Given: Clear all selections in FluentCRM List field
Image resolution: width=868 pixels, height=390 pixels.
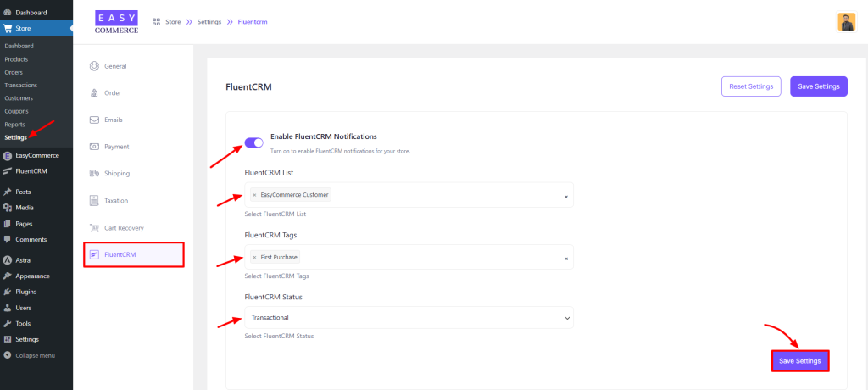Looking at the screenshot, I should 565,197.
